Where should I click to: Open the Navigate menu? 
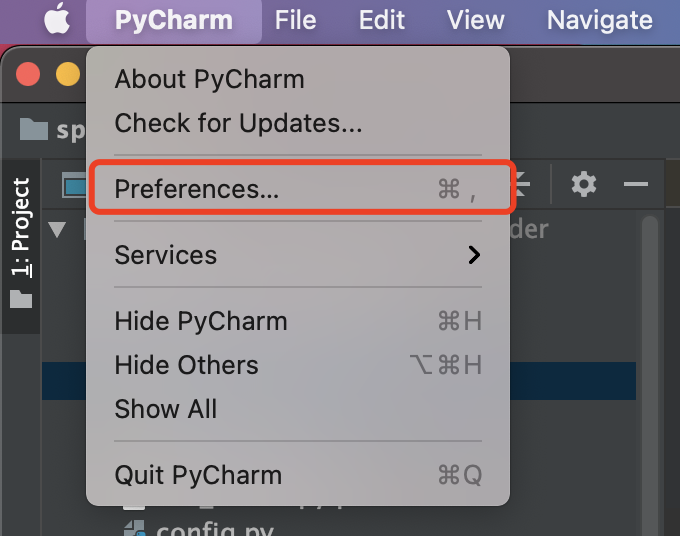[599, 20]
